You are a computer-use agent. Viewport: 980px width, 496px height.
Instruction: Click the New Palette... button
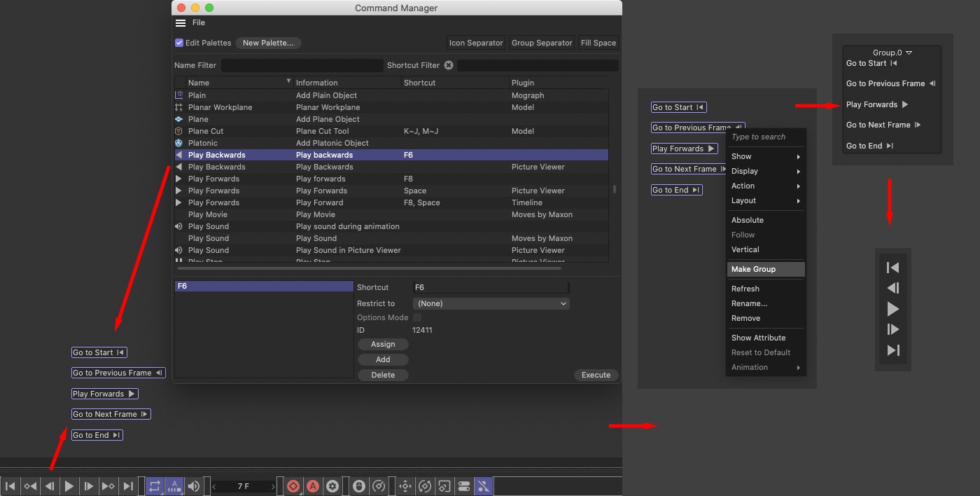(x=268, y=43)
